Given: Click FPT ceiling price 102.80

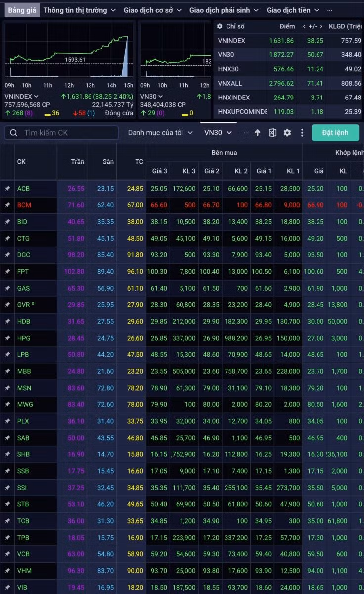Looking at the screenshot, I should (x=74, y=271).
